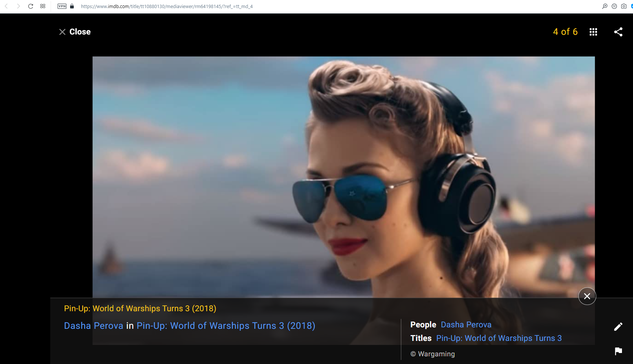Screen dimensions: 633x364
Task: Click the browser forward arrow
Action: pos(18,6)
